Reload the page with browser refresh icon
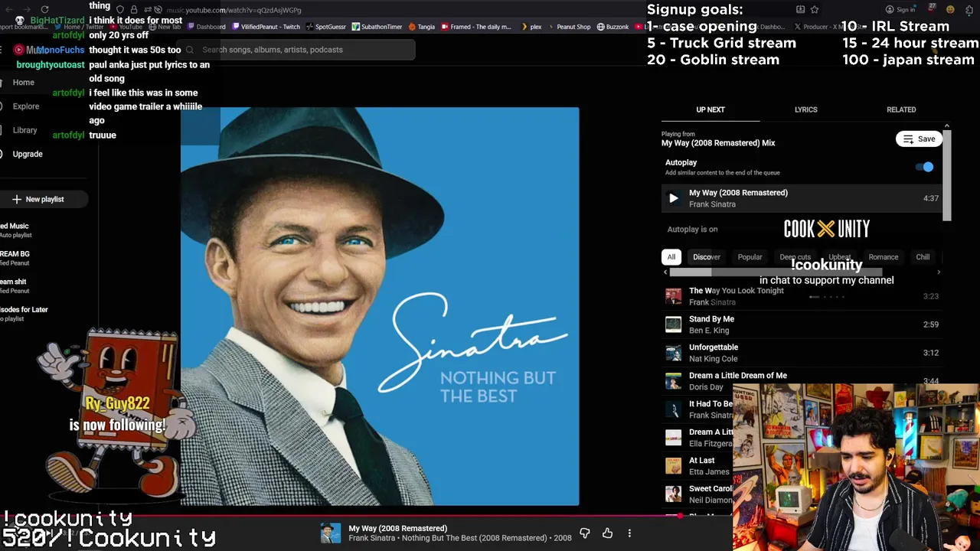 point(44,10)
